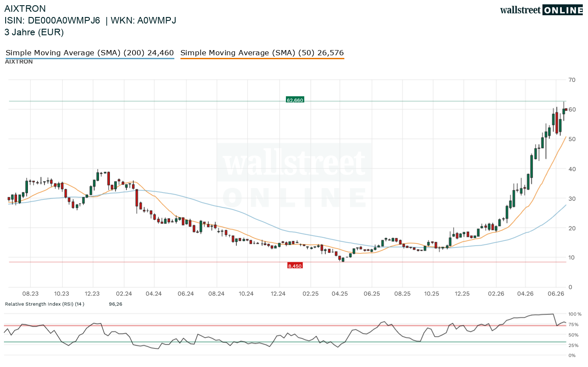Image resolution: width=588 pixels, height=367 pixels.
Task: Click the 04.25 date axis label
Action: click(x=340, y=294)
